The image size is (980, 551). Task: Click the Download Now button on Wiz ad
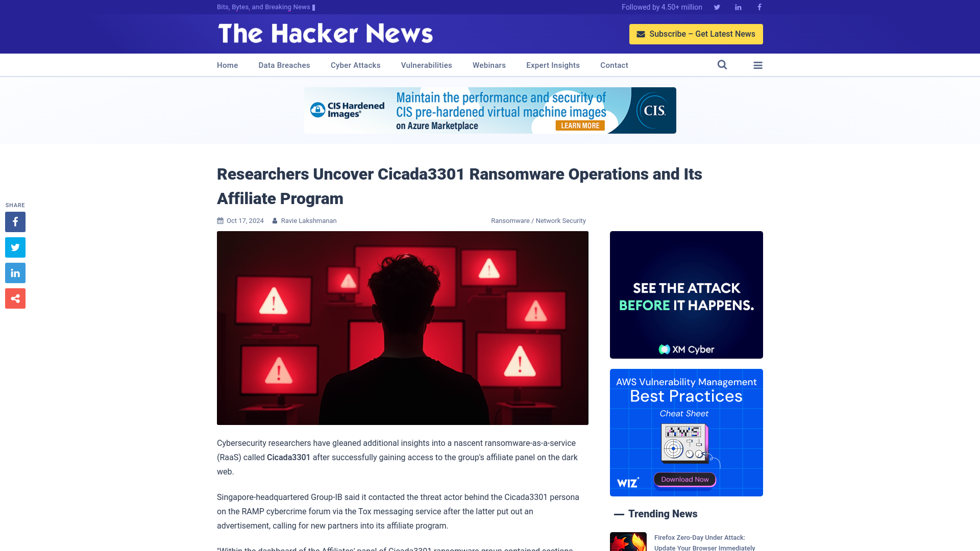(x=684, y=479)
